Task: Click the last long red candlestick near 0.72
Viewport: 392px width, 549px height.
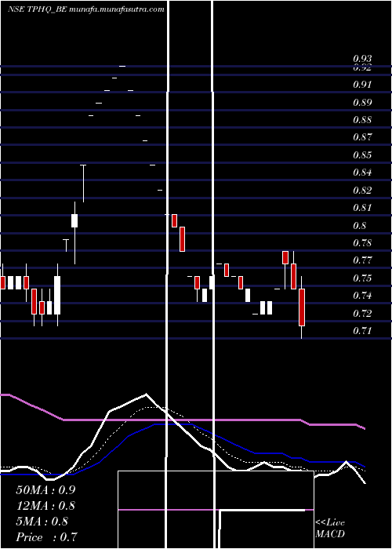Action: point(302,307)
